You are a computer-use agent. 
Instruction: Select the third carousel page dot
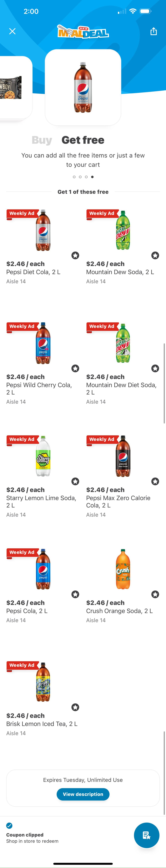86,177
